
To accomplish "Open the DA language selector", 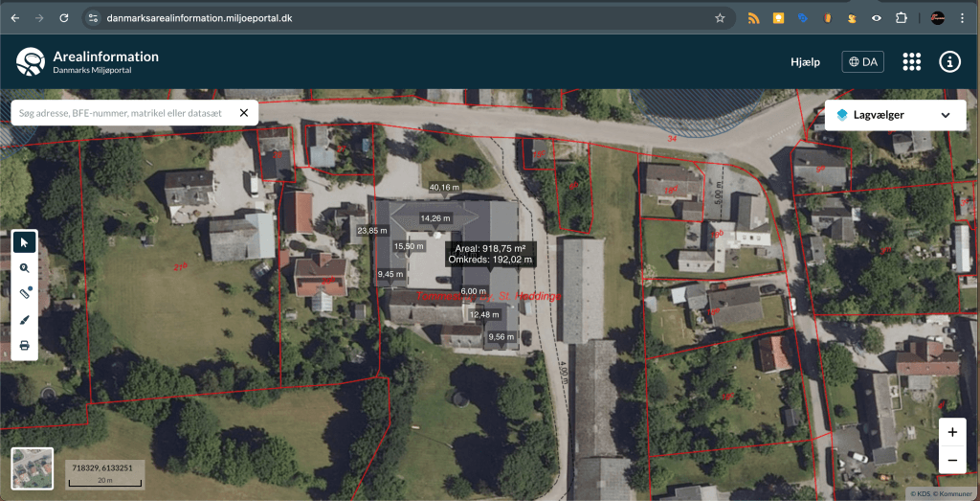I will 862,61.
